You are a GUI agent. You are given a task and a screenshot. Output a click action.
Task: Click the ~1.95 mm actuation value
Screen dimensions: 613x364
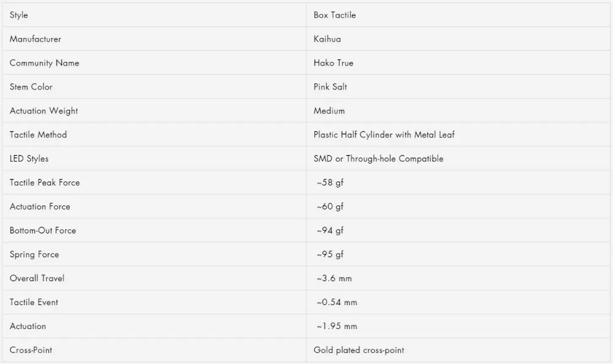337,326
